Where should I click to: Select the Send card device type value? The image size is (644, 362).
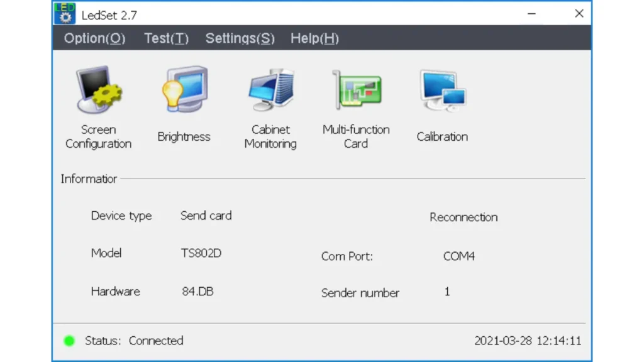coord(206,216)
